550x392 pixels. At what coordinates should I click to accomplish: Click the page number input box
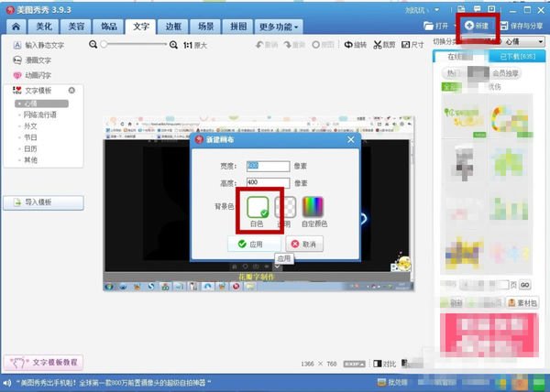point(501,285)
